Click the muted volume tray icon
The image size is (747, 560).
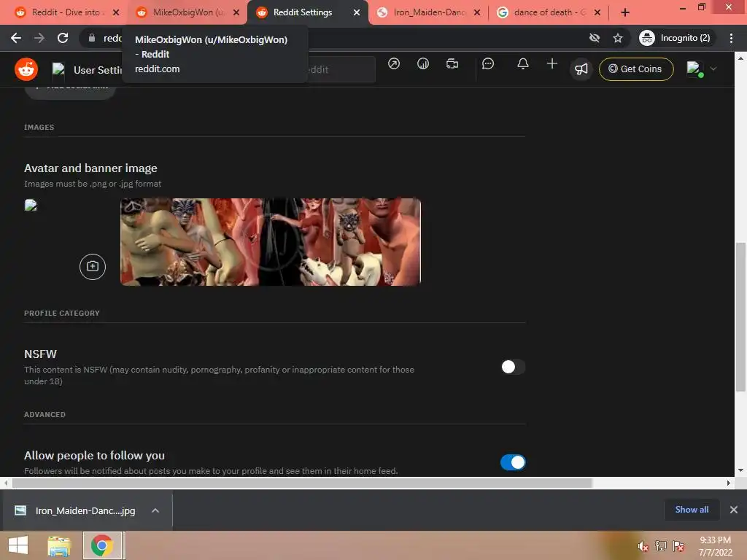click(643, 546)
